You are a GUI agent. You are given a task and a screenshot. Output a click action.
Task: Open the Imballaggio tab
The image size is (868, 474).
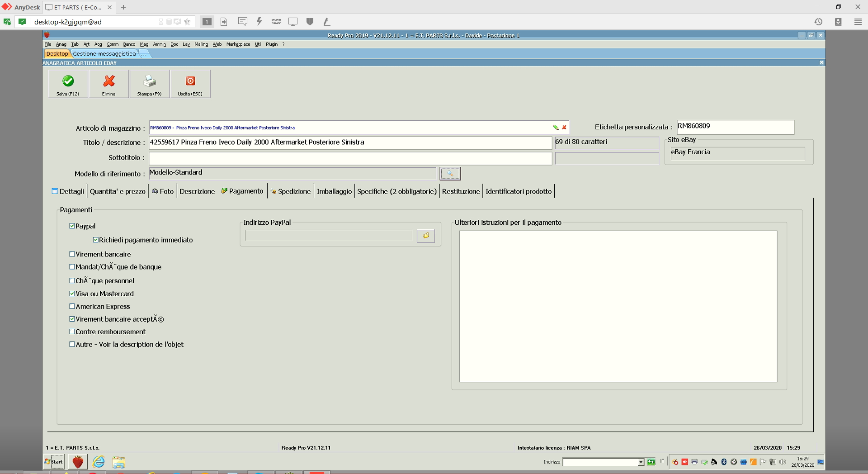tap(334, 191)
